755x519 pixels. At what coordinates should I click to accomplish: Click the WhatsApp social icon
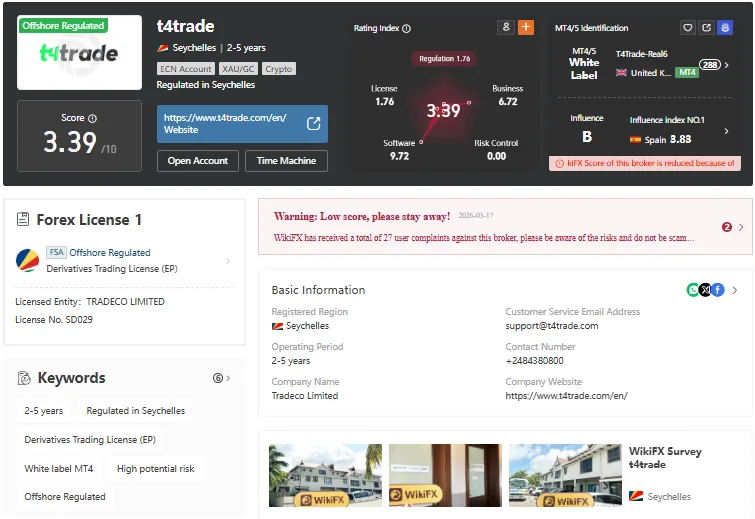point(693,290)
